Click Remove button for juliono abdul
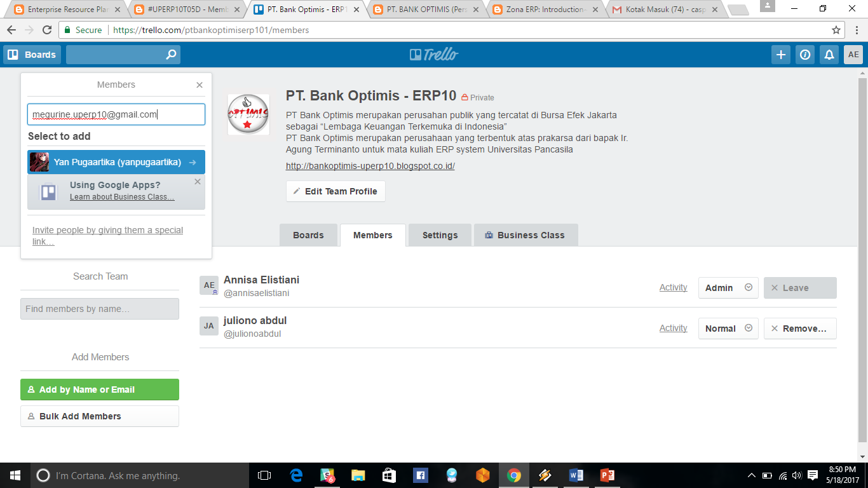868x488 pixels. (800, 329)
